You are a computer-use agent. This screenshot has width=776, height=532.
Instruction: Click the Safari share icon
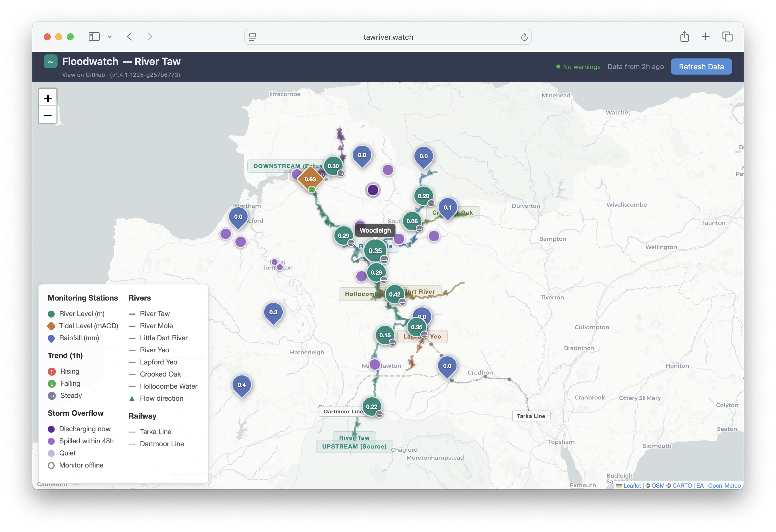[x=684, y=36]
